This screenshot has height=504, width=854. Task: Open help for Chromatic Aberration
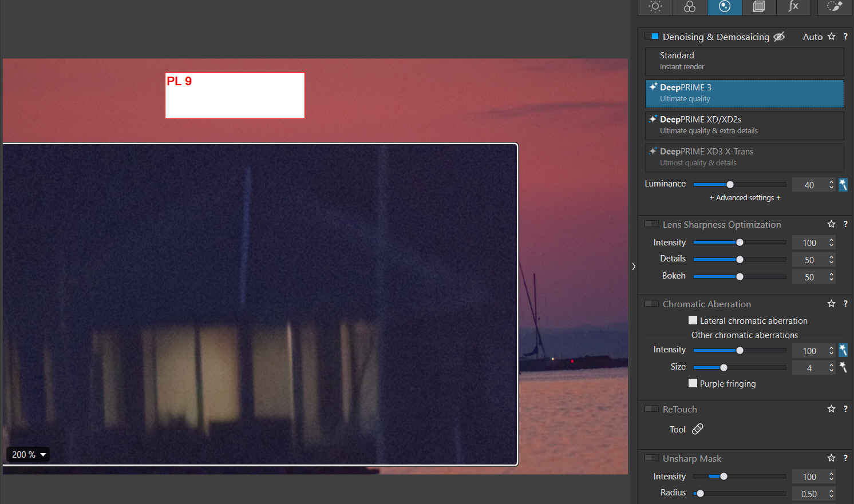coord(845,304)
